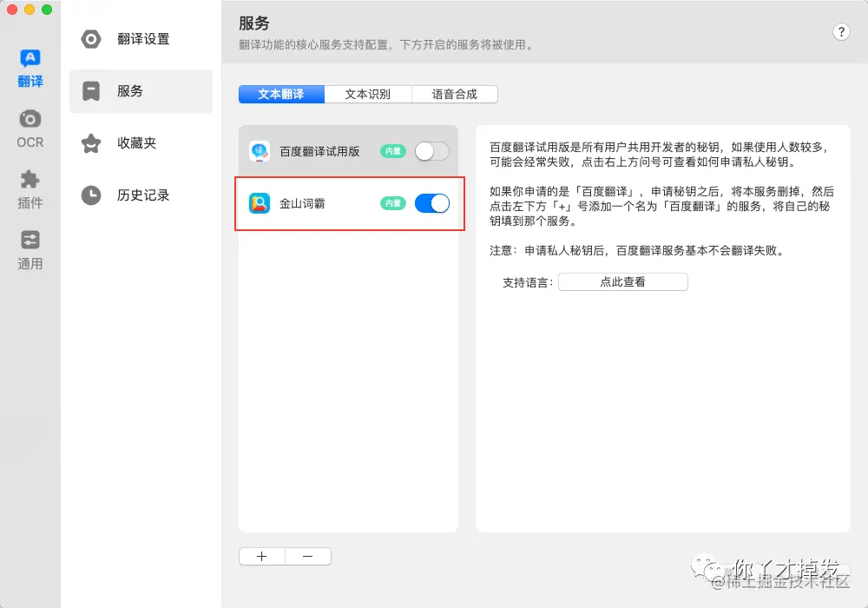Click the 历史记录 clock icon
868x608 pixels.
tap(92, 195)
